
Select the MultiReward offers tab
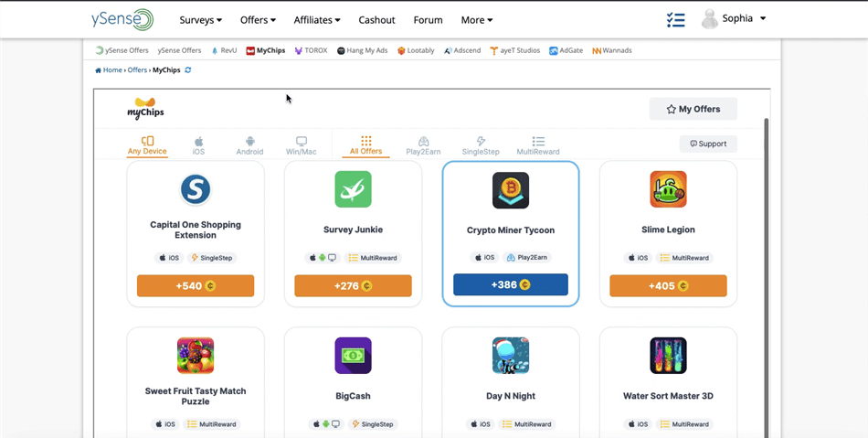tap(538, 145)
